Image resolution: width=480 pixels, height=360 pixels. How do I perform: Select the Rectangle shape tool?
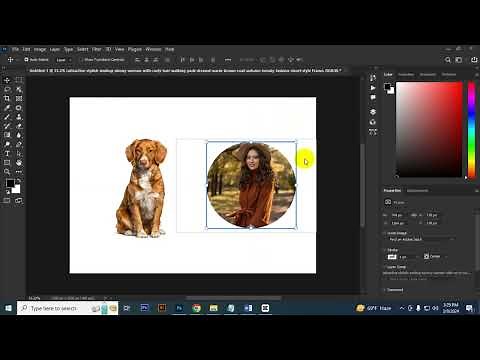coord(7,163)
